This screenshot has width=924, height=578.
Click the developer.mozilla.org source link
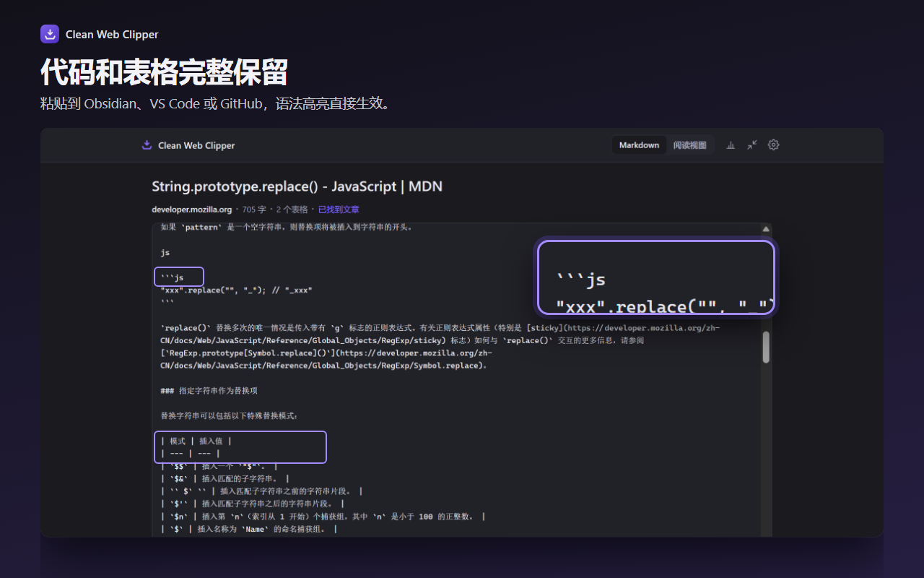(x=192, y=210)
